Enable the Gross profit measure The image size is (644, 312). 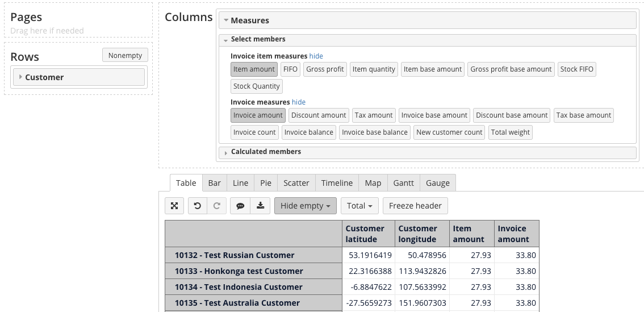325,69
